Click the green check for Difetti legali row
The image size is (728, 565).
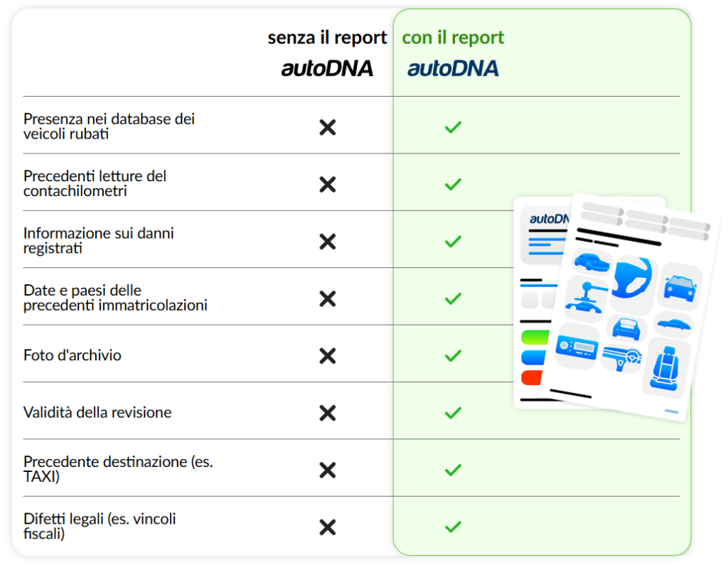(453, 527)
